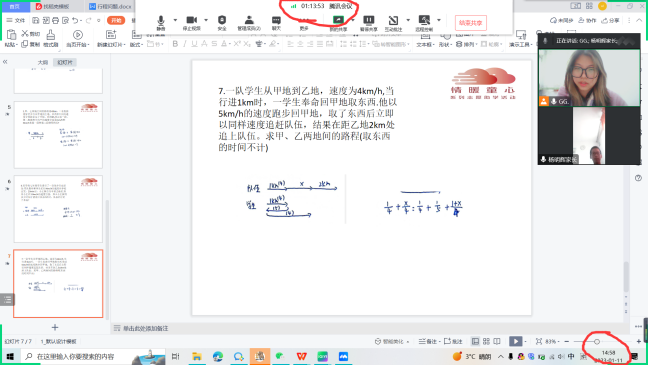Toggle italic formatting in ribbon
This screenshot has height=365, width=648.
[184, 43]
